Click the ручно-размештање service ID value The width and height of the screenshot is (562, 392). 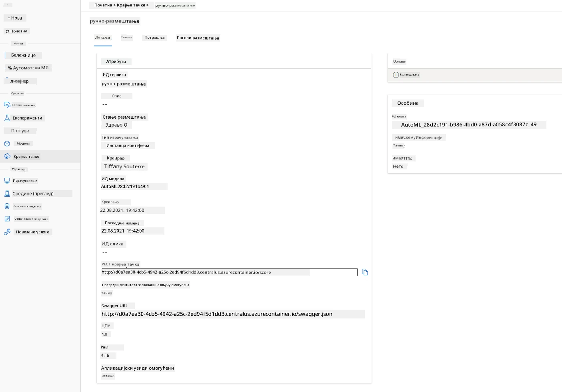pyautogui.click(x=124, y=84)
